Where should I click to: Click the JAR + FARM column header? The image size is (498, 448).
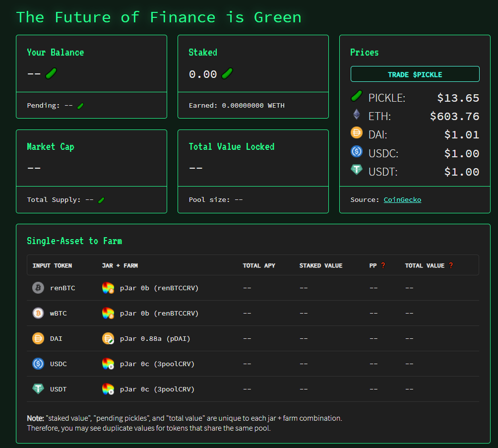120,265
